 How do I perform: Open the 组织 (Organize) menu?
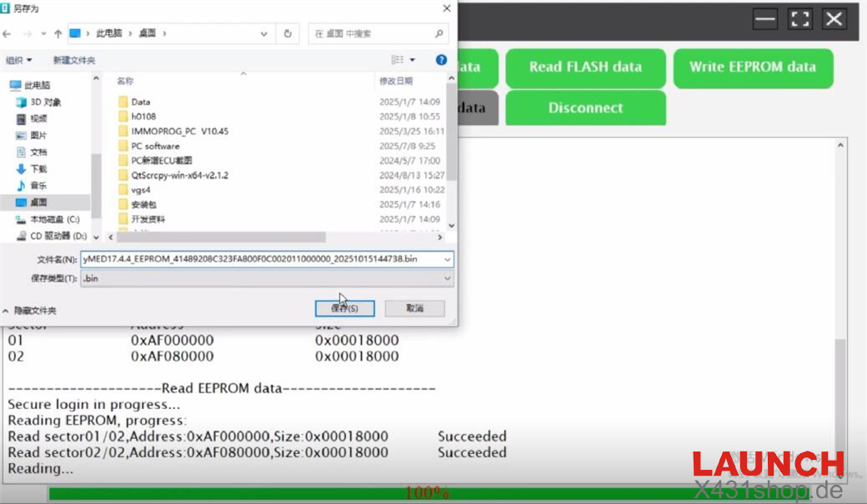point(18,60)
